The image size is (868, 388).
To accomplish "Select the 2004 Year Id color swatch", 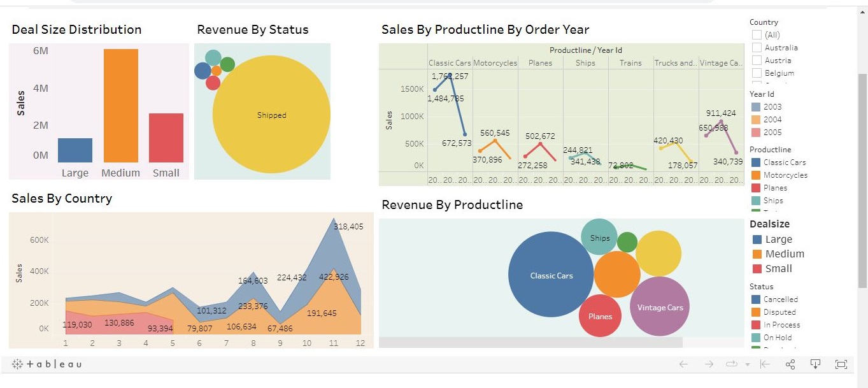I will 757,120.
